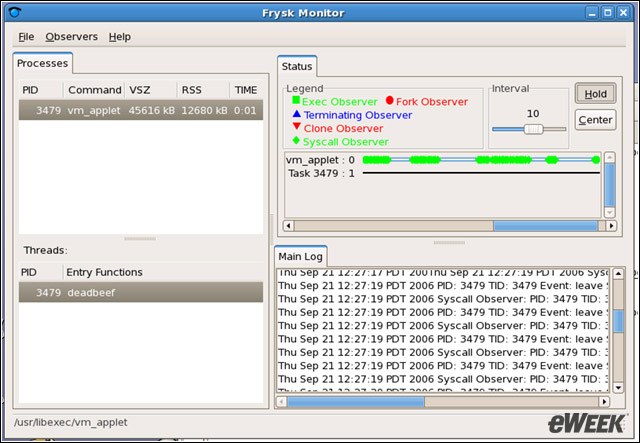Viewport: 640px width, 443px height.
Task: Click the Syscall Observer legend label
Action: tap(346, 142)
